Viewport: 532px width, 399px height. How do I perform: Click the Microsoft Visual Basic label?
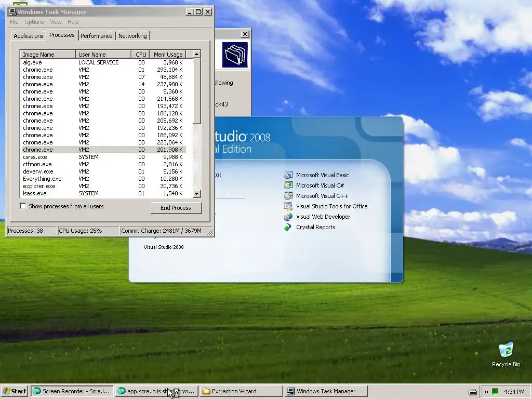(322, 175)
